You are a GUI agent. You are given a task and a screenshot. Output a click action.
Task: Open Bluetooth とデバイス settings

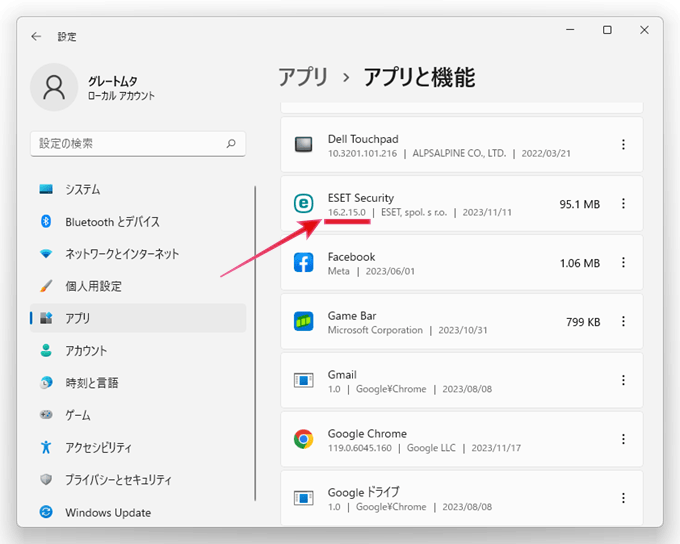tap(138, 221)
